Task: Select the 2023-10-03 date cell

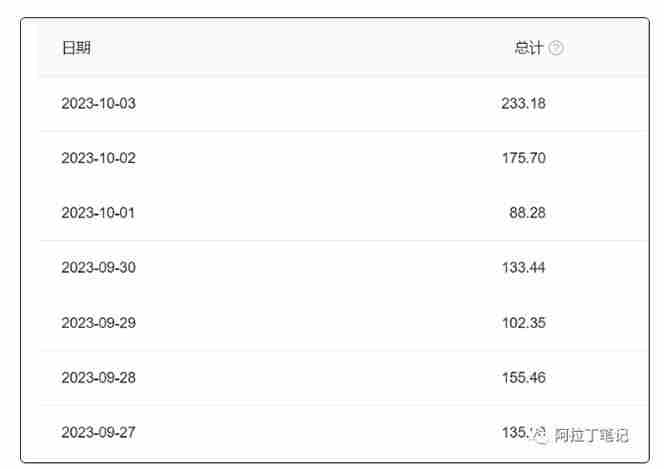Action: click(x=99, y=103)
